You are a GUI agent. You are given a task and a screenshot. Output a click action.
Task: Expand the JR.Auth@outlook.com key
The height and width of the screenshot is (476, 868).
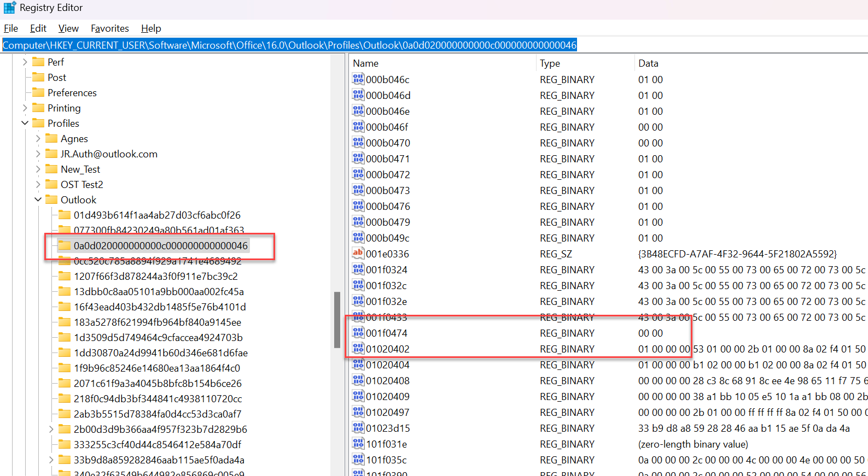(38, 154)
